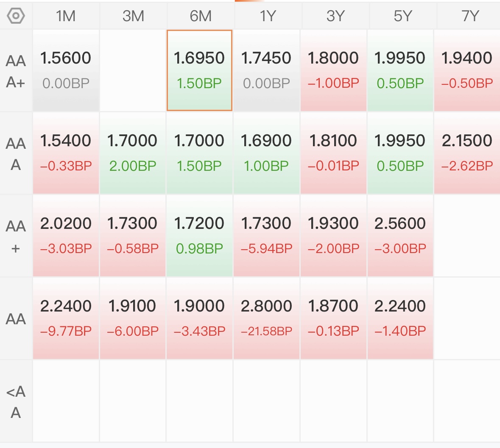Open AAA+ 1M cell showing 1.5600

coord(66,70)
